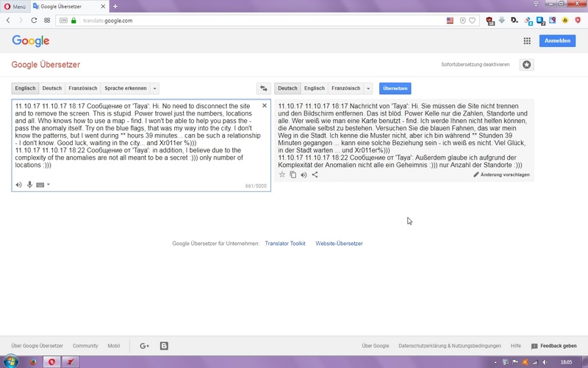The height and width of the screenshot is (368, 588).
Task: Go back in browser history
Action: tap(8, 21)
